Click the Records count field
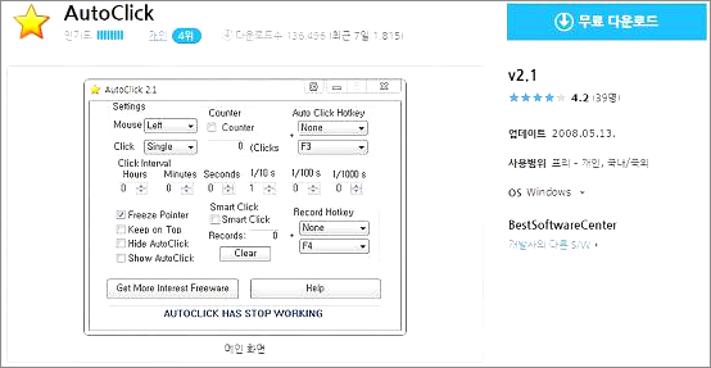Viewport: 711px width, 368px height. pyautogui.click(x=264, y=236)
